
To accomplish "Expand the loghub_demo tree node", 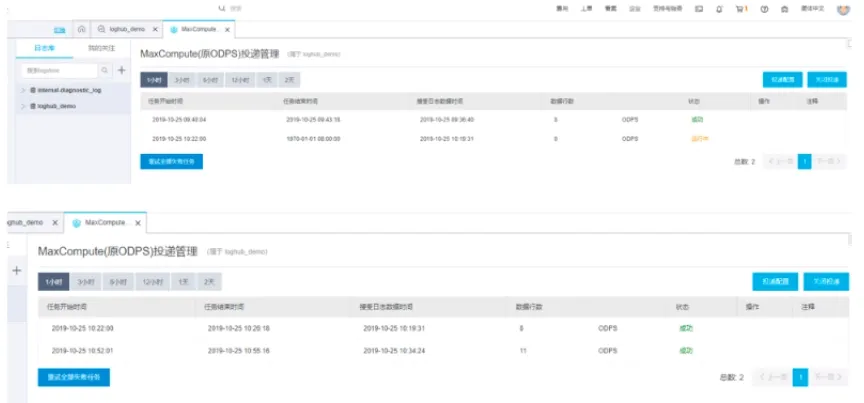I will (x=23, y=106).
